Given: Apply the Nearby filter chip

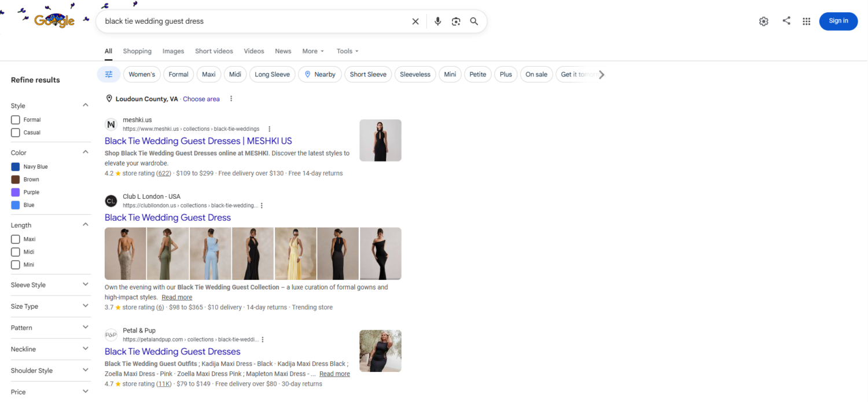Looking at the screenshot, I should [x=320, y=74].
